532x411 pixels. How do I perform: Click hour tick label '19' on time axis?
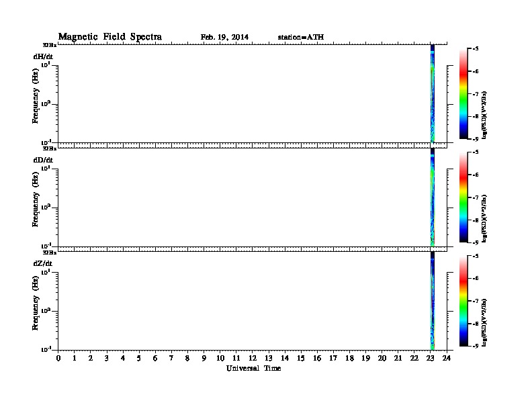pyautogui.click(x=365, y=358)
